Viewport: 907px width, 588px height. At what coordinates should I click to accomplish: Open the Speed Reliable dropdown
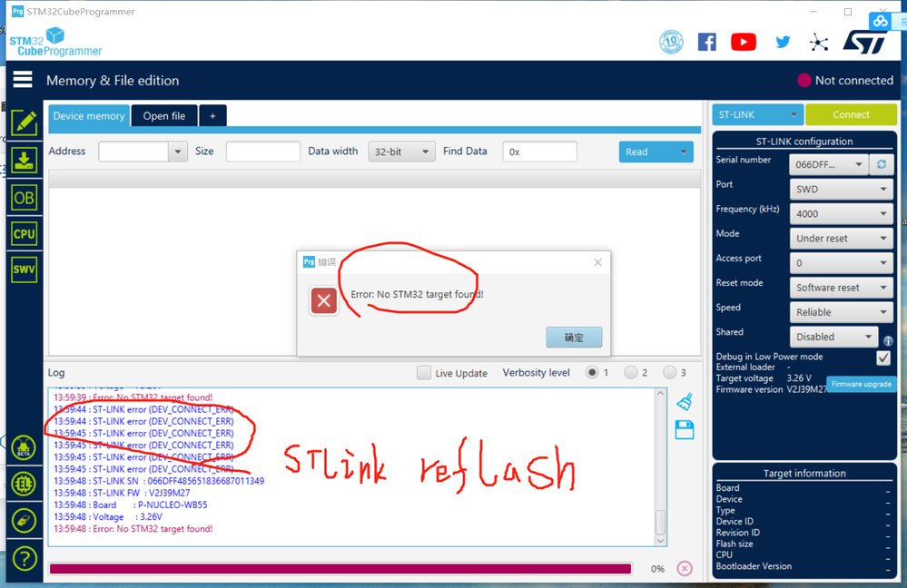click(x=841, y=312)
